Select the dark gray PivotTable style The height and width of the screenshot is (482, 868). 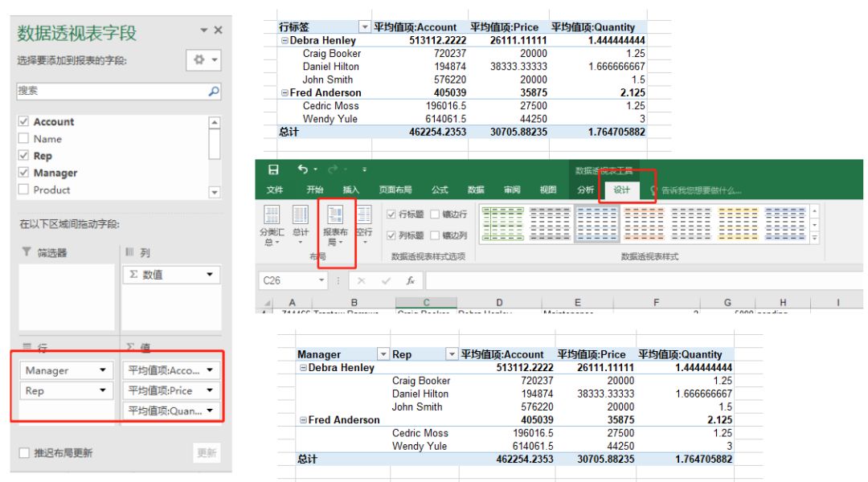pyautogui.click(x=550, y=223)
